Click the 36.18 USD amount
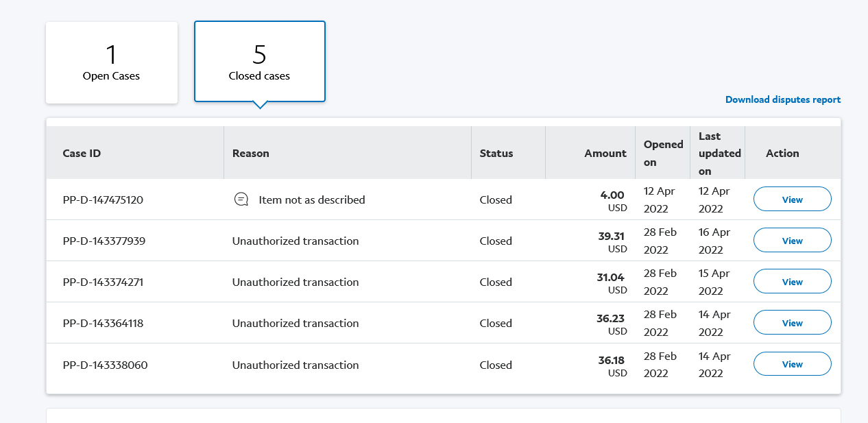This screenshot has height=423, width=868. pyautogui.click(x=612, y=366)
